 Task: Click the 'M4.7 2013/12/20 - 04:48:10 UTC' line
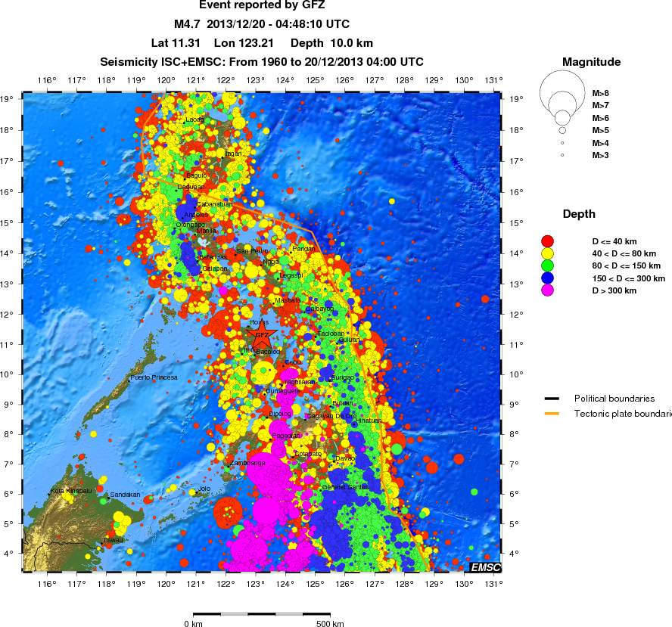click(262, 24)
